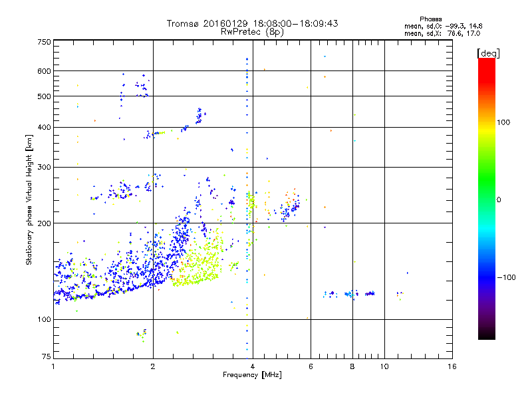This screenshot has height=399, width=532.
Task: Click the y-axis label "400"
Action: click(44, 127)
